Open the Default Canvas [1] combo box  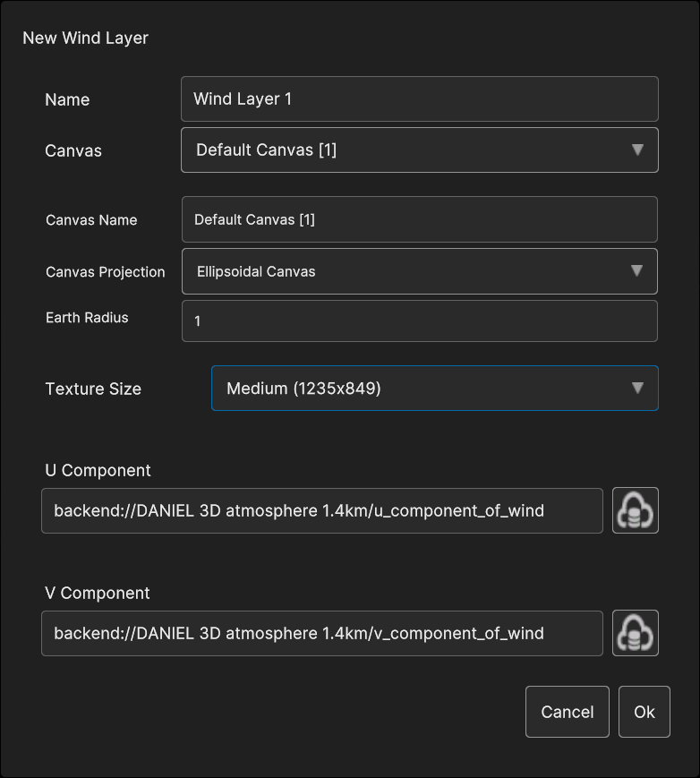[420, 150]
